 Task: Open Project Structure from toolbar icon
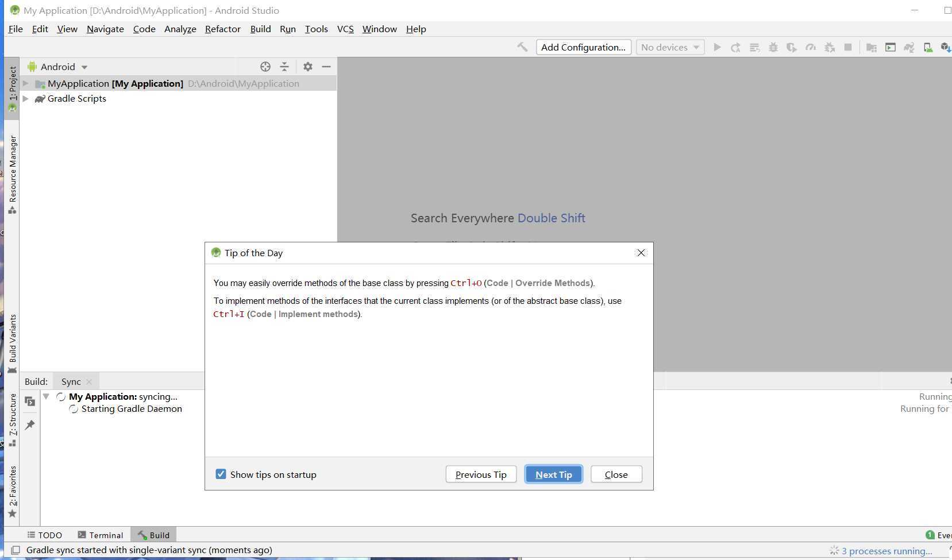(x=872, y=47)
